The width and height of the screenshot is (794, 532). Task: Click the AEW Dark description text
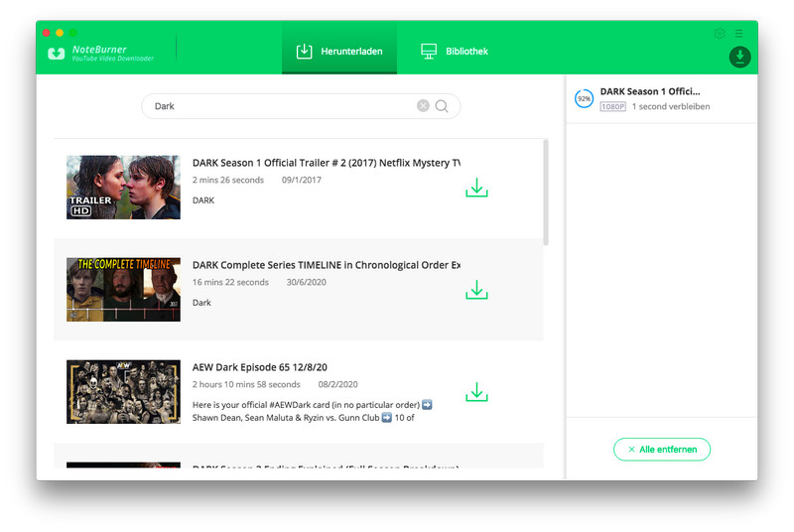313,411
